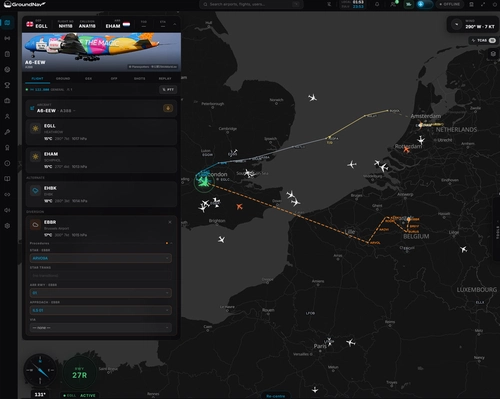Open the trophy sidebar icon
The height and width of the screenshot is (399, 500).
[7, 85]
